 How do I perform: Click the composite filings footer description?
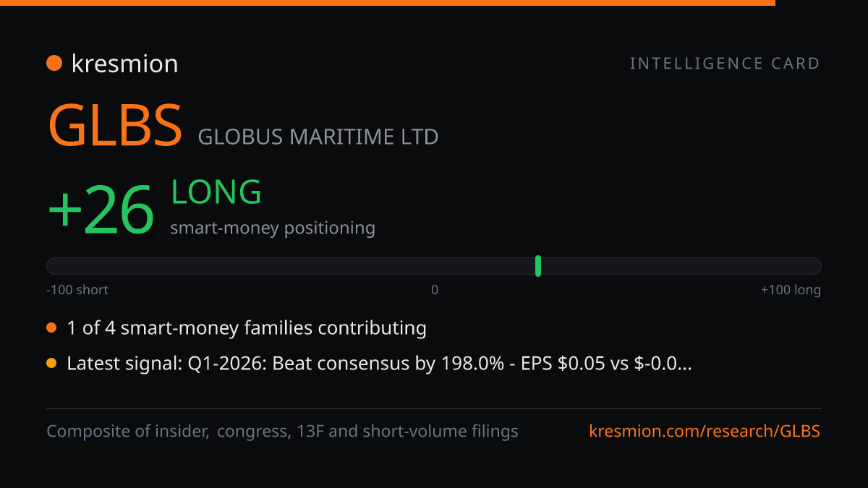tap(282, 432)
